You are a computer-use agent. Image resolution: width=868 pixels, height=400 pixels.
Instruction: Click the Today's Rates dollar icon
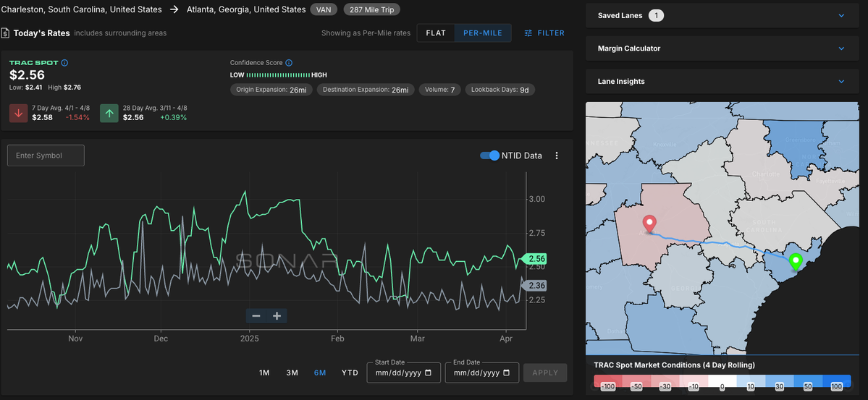click(5, 33)
